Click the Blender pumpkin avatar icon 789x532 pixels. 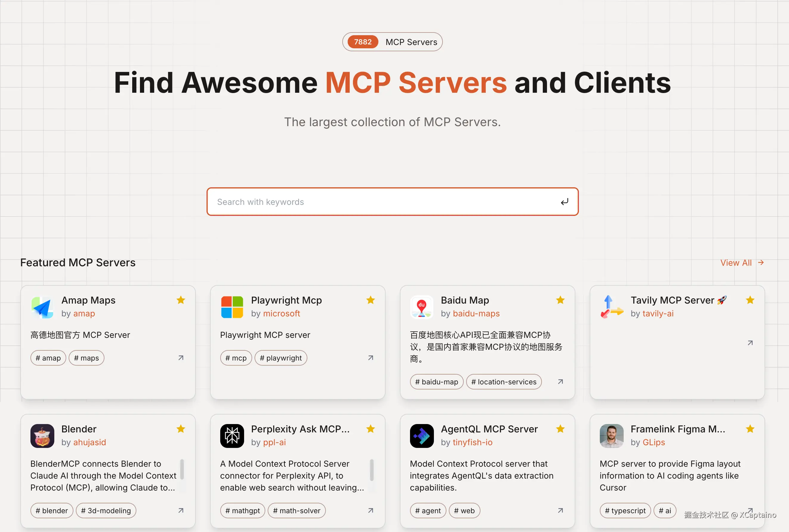point(42,436)
